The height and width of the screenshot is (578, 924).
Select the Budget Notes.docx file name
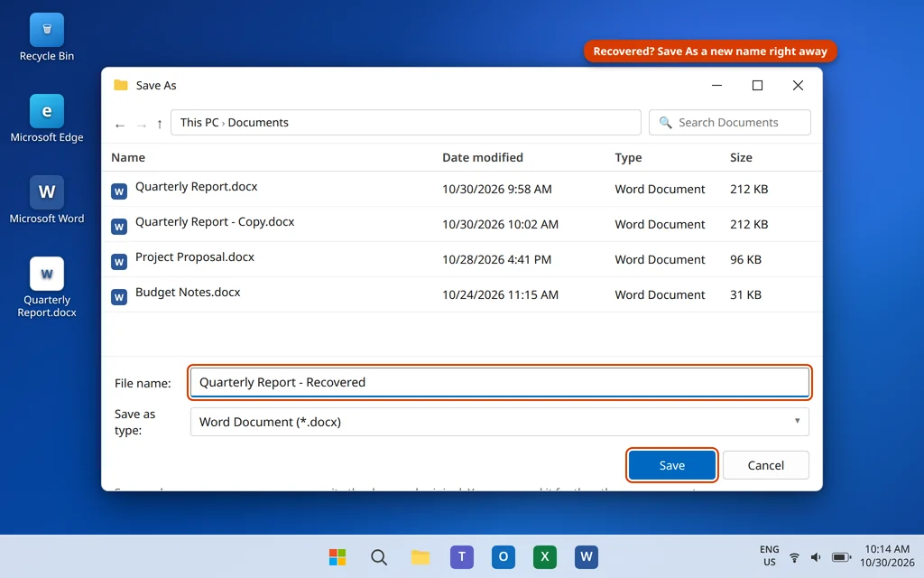tap(188, 292)
